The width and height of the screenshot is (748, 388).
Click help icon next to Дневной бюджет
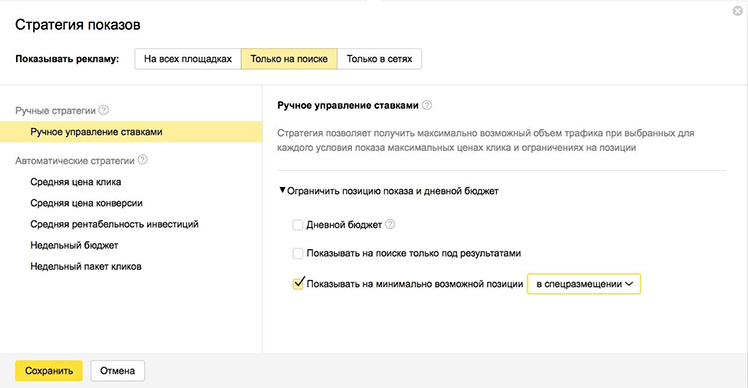[x=390, y=224]
